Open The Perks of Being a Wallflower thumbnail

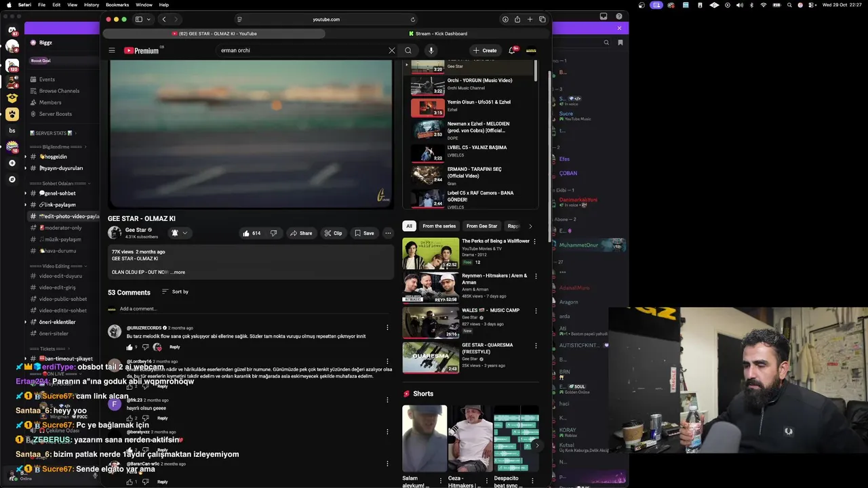pos(431,253)
